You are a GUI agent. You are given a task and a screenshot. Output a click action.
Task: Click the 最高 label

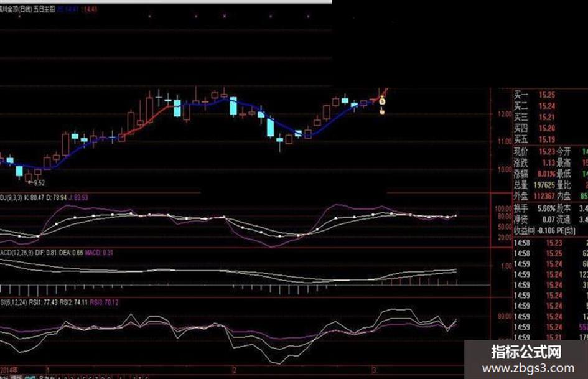[564, 163]
